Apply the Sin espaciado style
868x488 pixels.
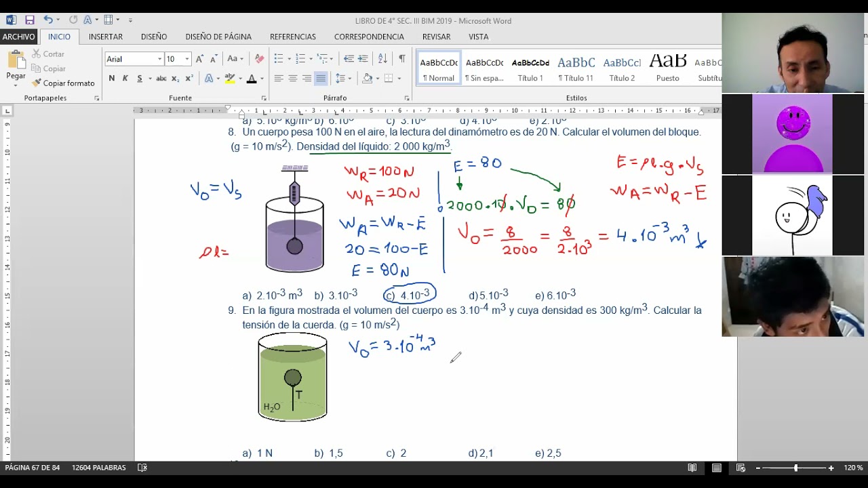coord(484,68)
